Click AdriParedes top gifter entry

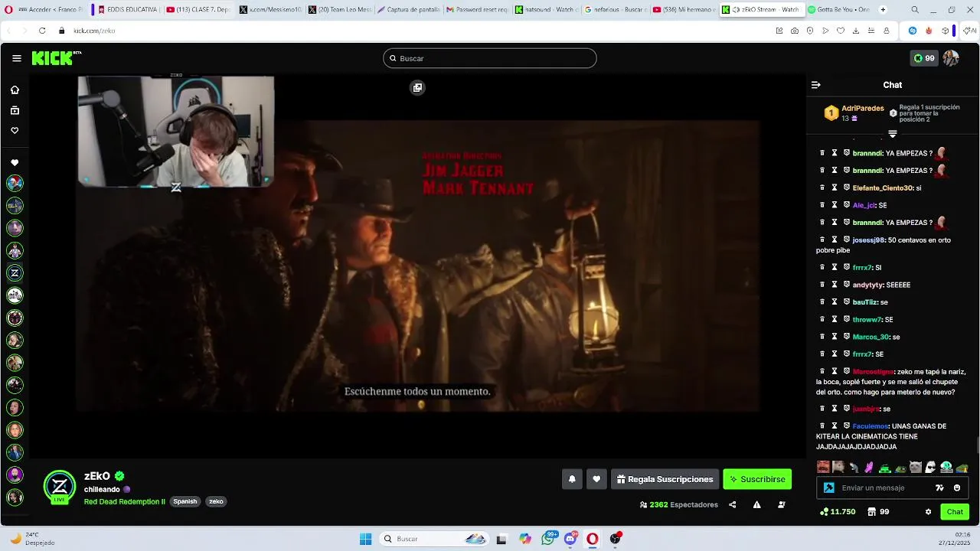click(854, 113)
